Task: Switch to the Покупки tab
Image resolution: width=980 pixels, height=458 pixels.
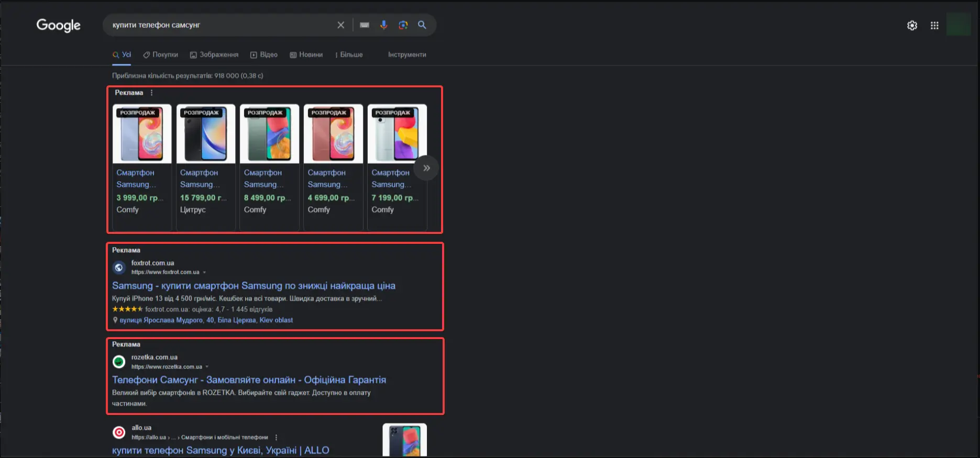Action: pyautogui.click(x=161, y=54)
